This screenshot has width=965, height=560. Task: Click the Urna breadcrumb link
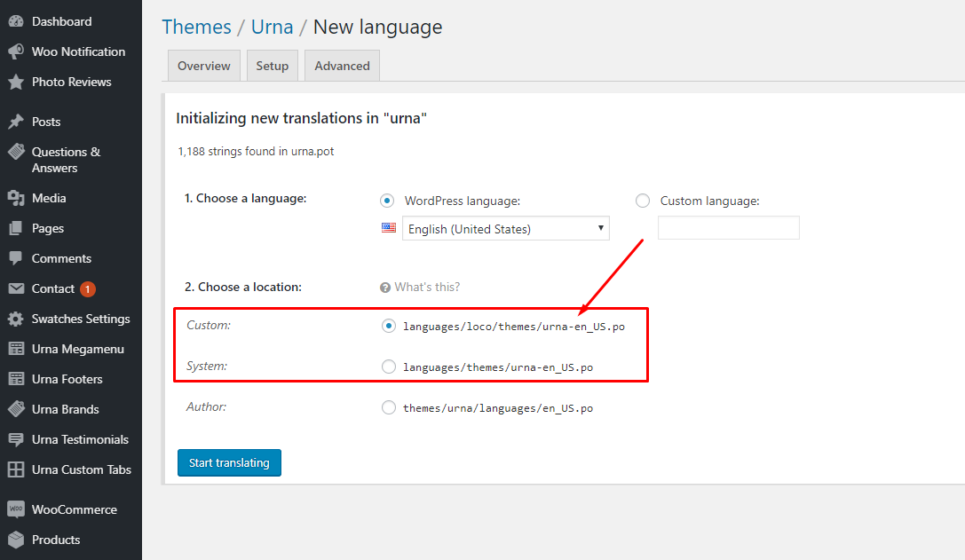[272, 28]
